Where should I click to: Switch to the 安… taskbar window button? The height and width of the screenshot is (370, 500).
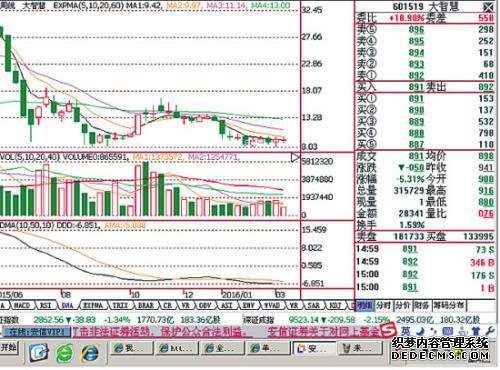point(313,349)
